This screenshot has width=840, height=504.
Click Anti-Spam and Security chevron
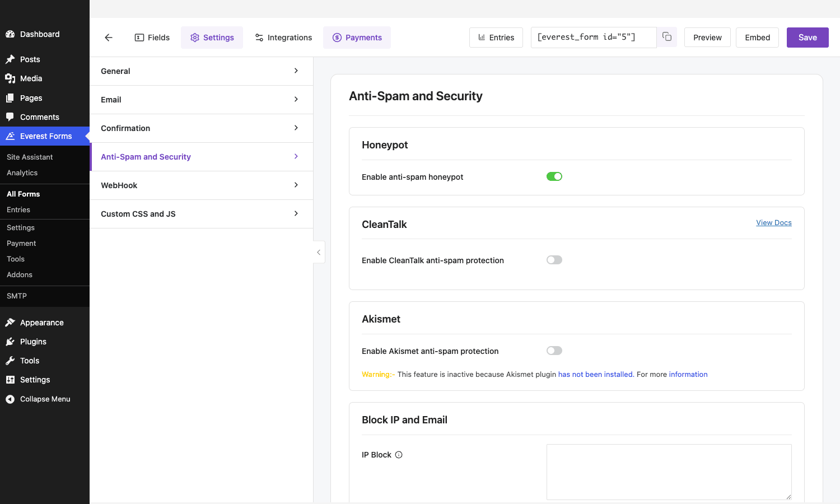pos(296,156)
